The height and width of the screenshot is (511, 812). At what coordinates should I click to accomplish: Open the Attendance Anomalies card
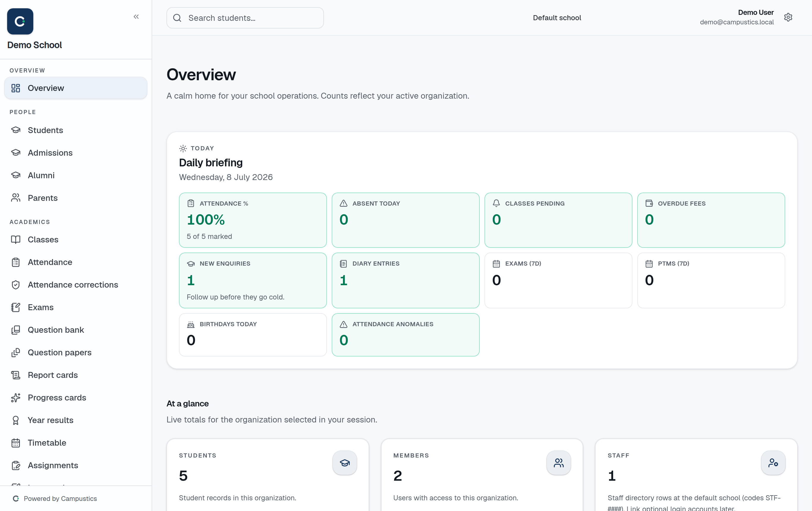tap(405, 335)
